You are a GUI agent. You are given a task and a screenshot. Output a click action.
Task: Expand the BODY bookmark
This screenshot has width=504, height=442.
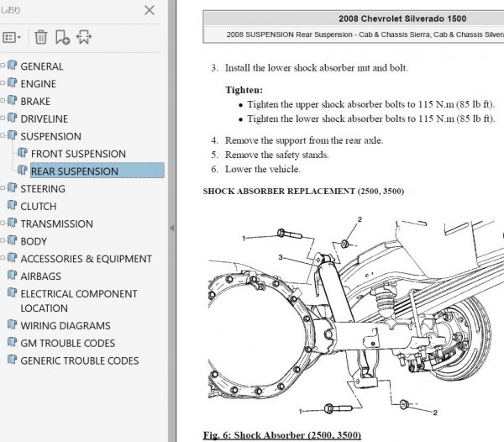pos(3,241)
